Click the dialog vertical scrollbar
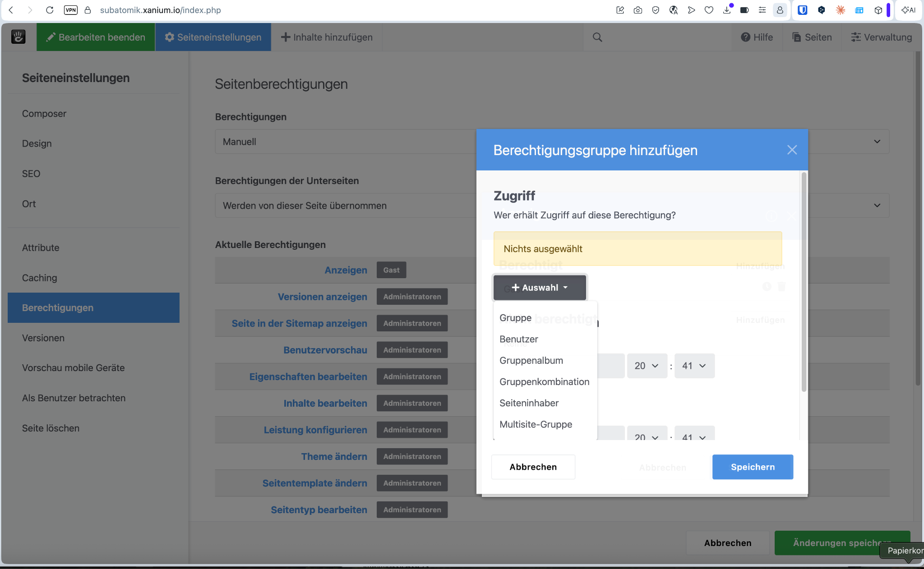924x569 pixels. pos(804,282)
